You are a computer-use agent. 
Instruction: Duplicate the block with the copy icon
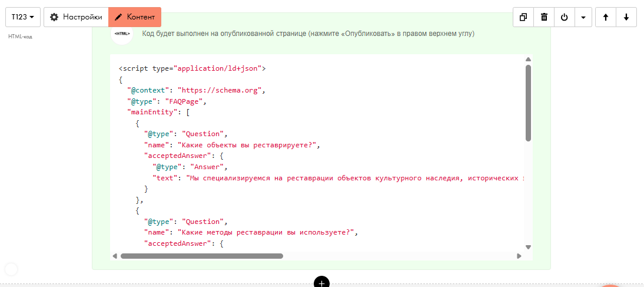tap(523, 17)
